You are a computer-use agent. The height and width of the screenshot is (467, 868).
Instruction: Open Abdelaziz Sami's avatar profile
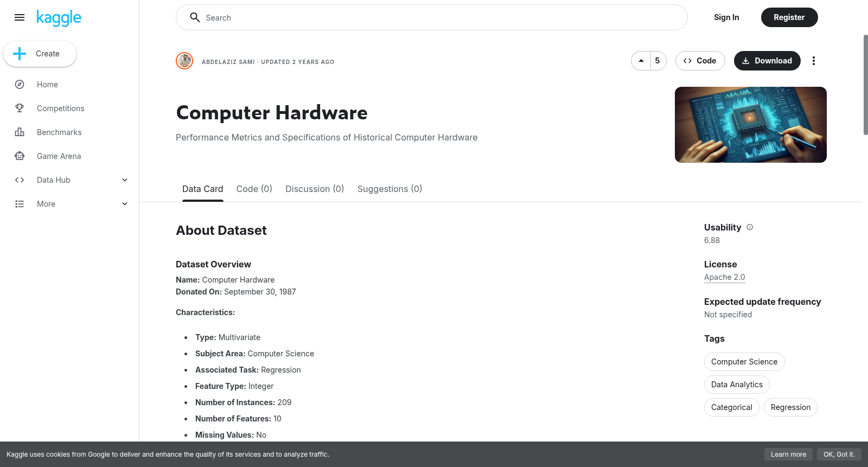click(x=184, y=61)
